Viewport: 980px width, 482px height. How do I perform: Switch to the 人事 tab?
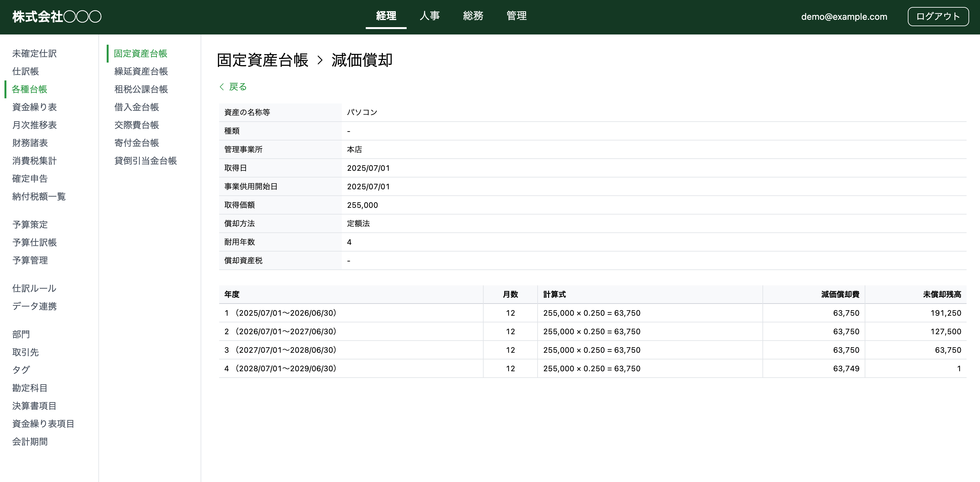coord(430,16)
